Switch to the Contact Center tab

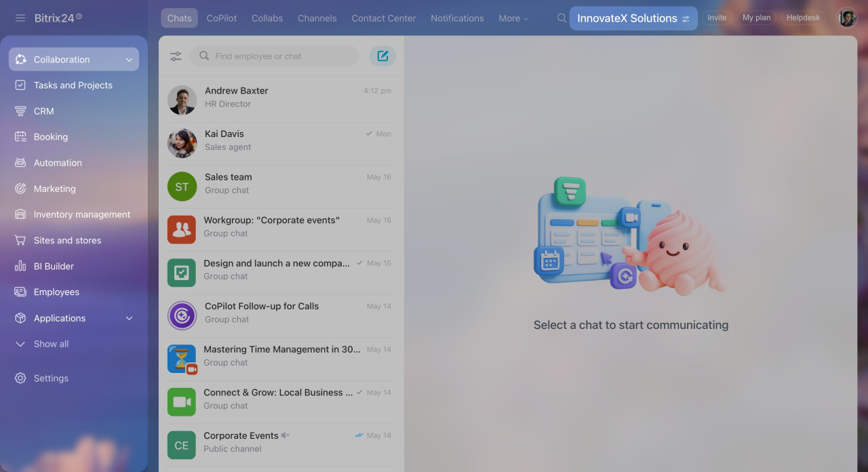(384, 18)
